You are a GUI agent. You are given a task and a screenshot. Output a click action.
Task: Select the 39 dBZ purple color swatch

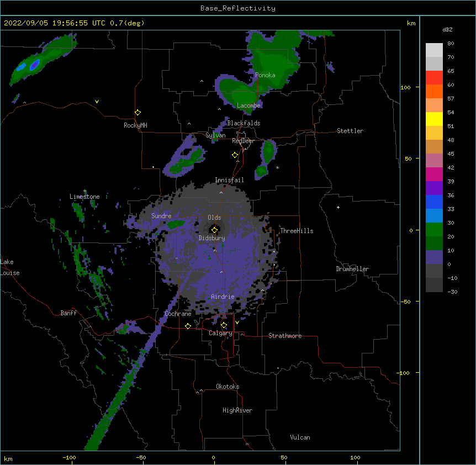point(434,188)
